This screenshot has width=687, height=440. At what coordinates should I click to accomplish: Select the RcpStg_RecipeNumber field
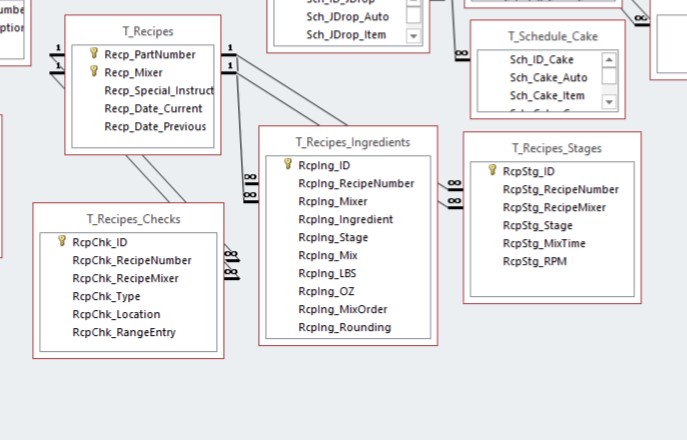coord(561,190)
